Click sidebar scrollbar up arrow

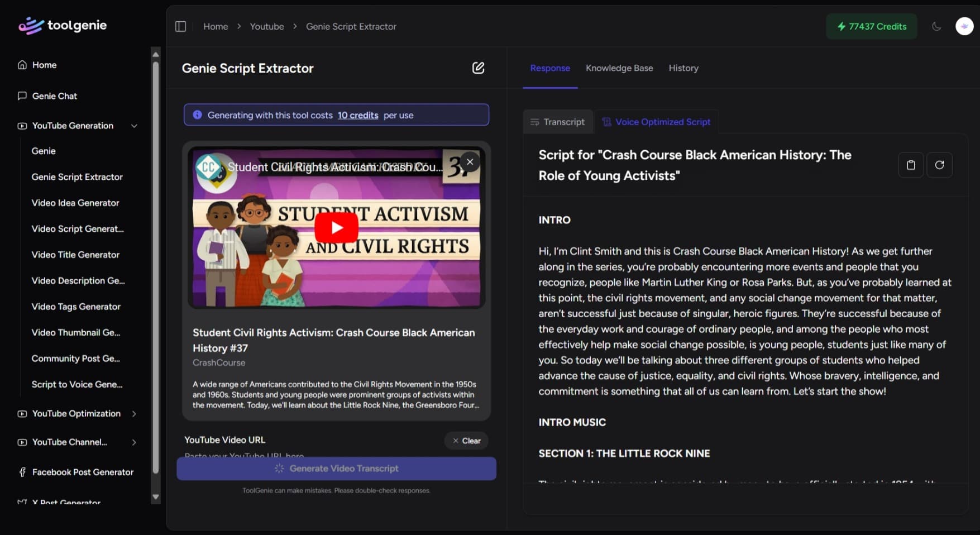point(156,54)
